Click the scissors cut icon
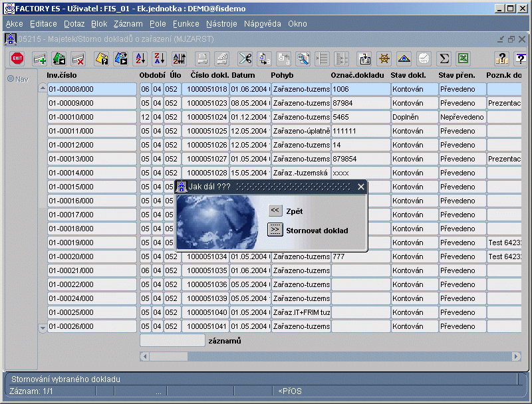Image resolution: width=532 pixels, height=404 pixels. pos(245,58)
